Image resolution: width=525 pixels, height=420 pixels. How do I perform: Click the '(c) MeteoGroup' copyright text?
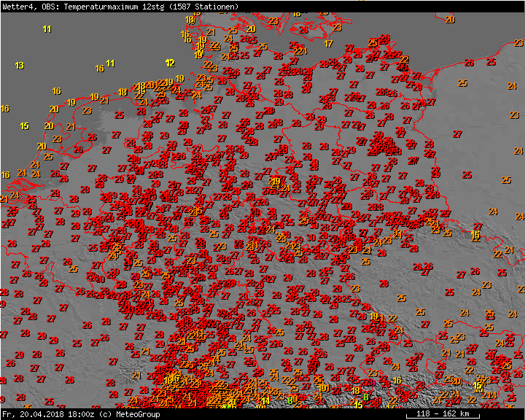point(130,414)
